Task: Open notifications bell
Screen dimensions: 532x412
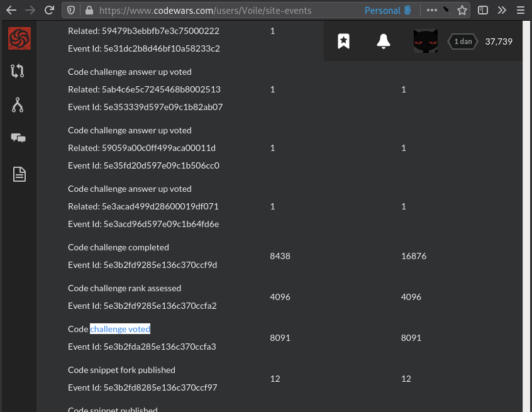Action: pyautogui.click(x=384, y=42)
